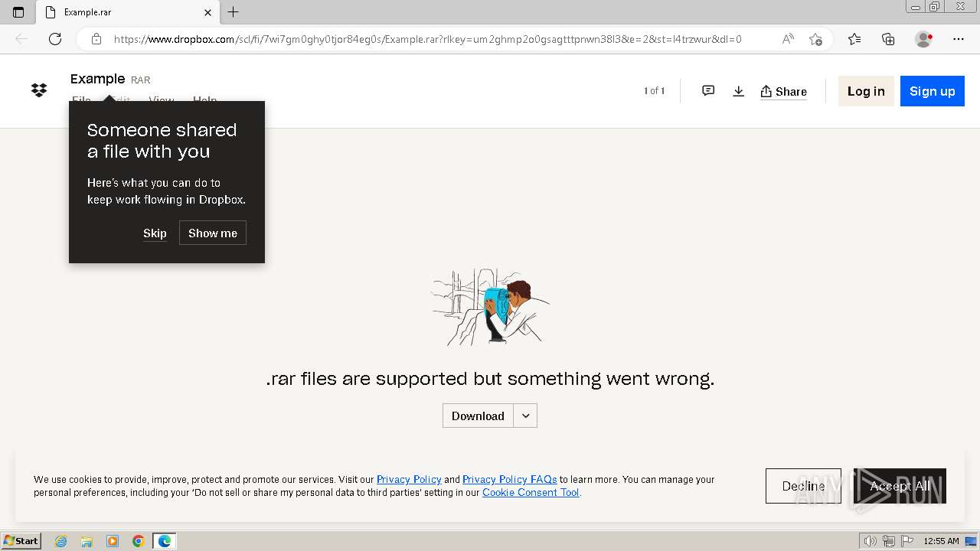Open the Privacy Policy FAQs link
This screenshot has height=551, width=980.
point(509,480)
